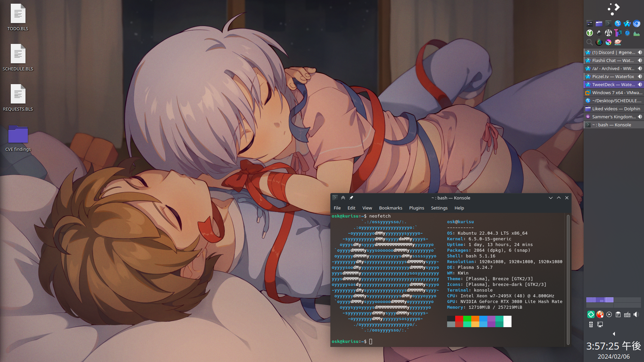
Task: Open the Konsole window menu icon
Action: 335,198
